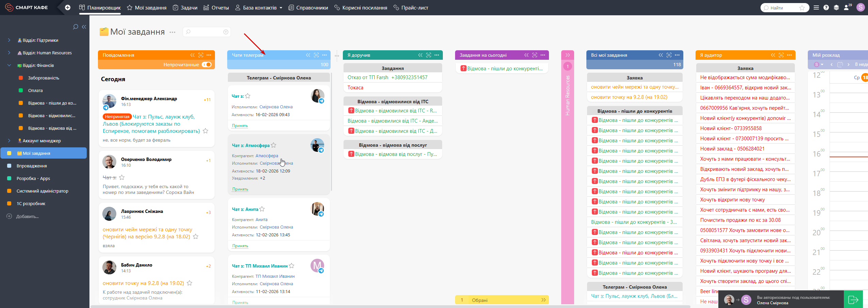Star the empty Чат з: card by Смірнова Олена
The image size is (868, 308).
[248, 96]
